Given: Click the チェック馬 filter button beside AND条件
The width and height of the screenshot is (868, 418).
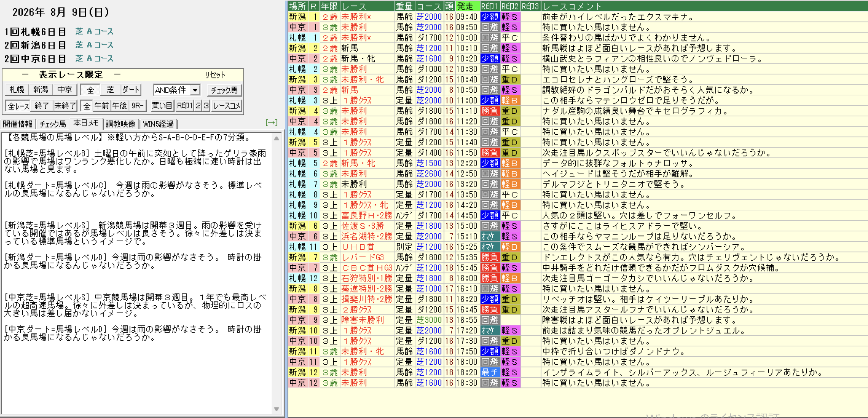Looking at the screenshot, I should click(224, 90).
